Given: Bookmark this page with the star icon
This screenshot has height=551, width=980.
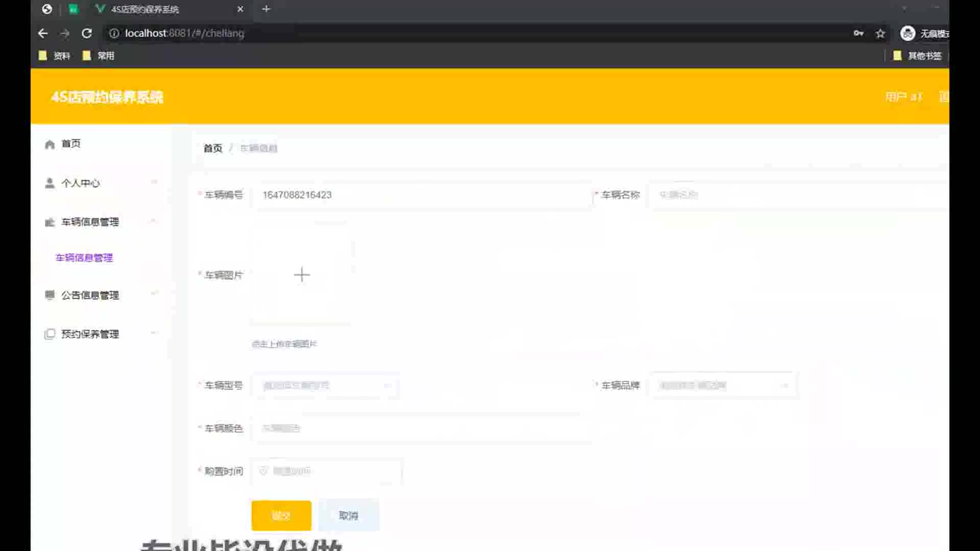Looking at the screenshot, I should coord(880,33).
